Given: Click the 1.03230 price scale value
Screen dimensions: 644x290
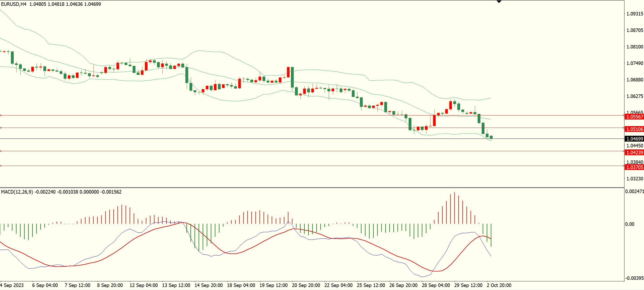Looking at the screenshot, I should click(x=635, y=179).
